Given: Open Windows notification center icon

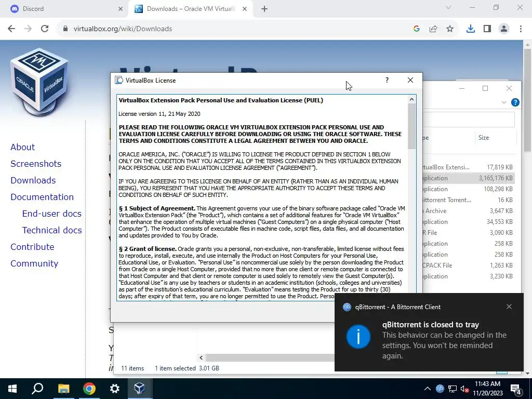Looking at the screenshot, I should point(516,389).
